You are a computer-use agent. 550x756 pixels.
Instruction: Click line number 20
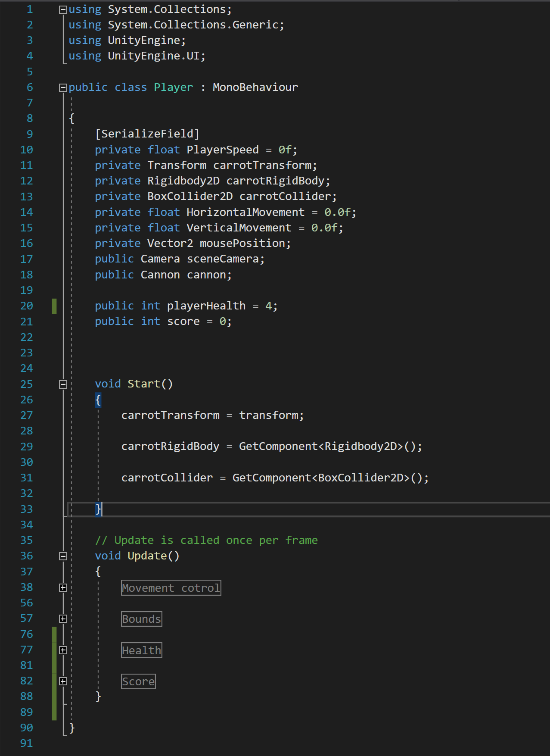tap(26, 306)
